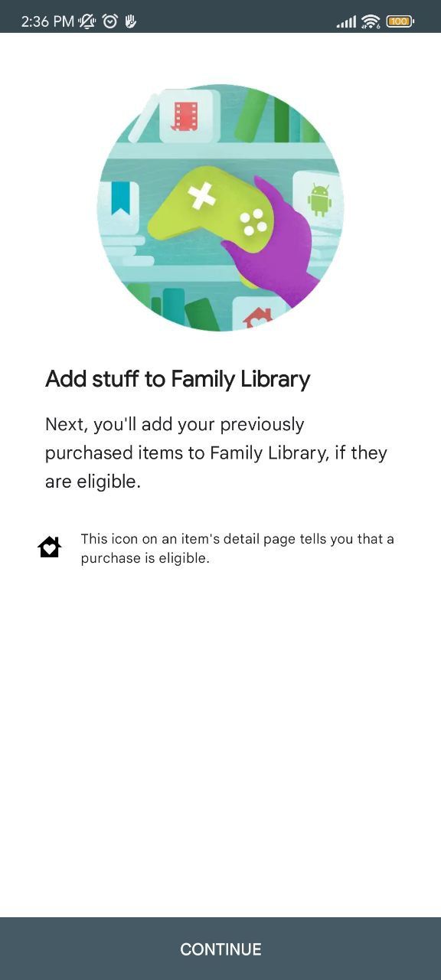
Task: Click the muted notifications icon in status bar
Action: click(x=87, y=22)
